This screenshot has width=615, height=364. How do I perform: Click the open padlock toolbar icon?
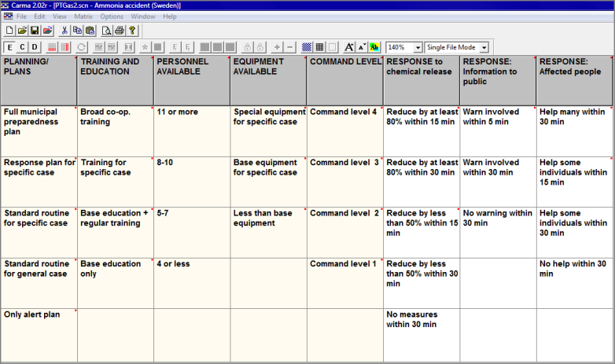coord(260,47)
